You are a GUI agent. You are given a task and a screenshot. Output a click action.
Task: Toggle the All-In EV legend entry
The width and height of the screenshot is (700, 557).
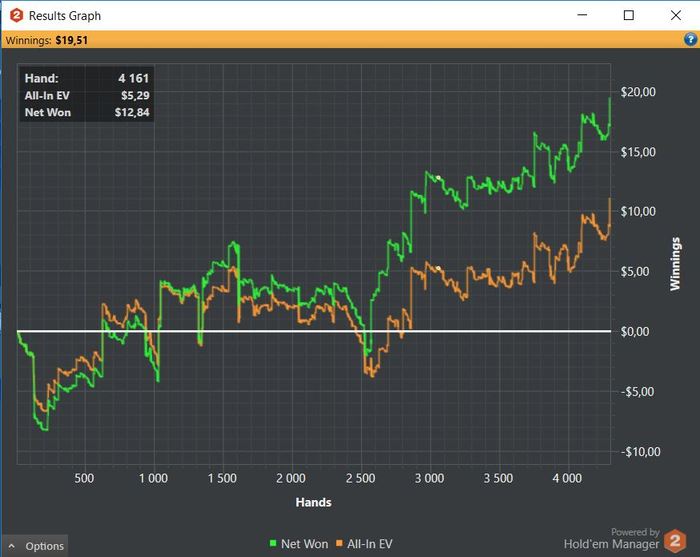pyautogui.click(x=364, y=544)
